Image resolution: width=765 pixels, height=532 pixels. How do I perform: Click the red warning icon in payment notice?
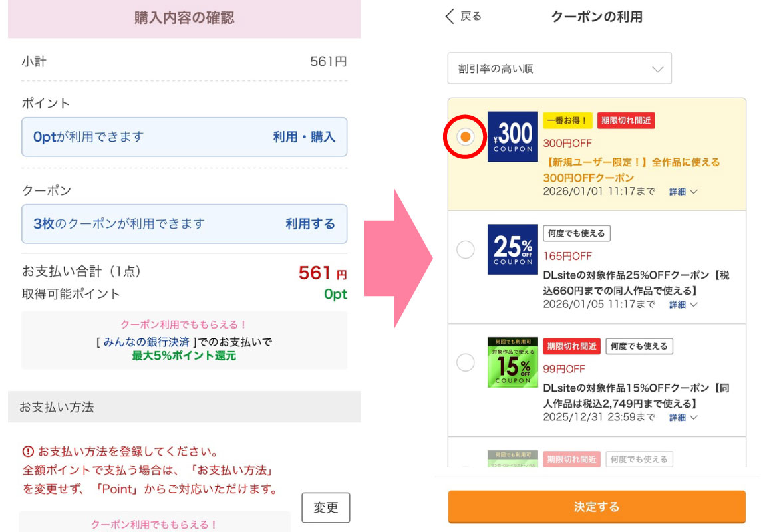28,452
